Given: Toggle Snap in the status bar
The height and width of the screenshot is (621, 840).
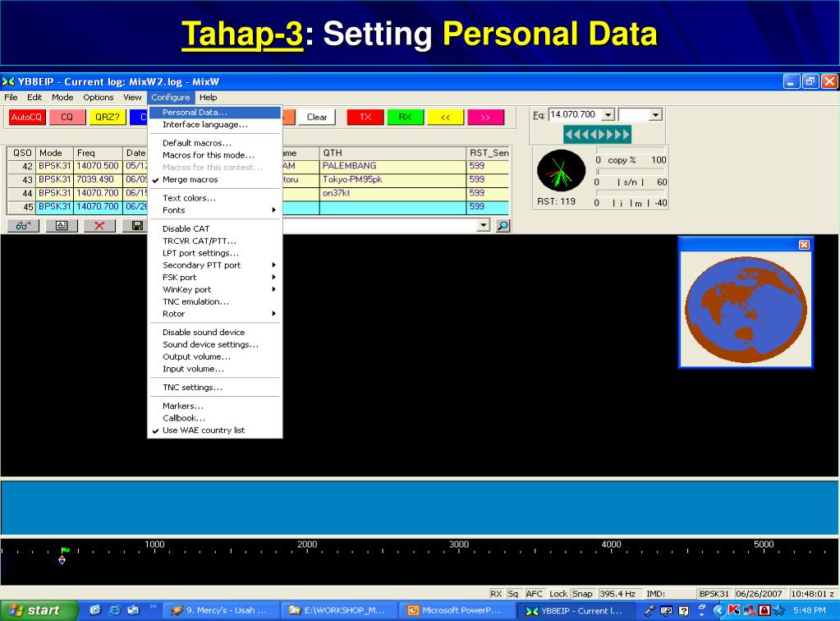Looking at the screenshot, I should pos(582,594).
